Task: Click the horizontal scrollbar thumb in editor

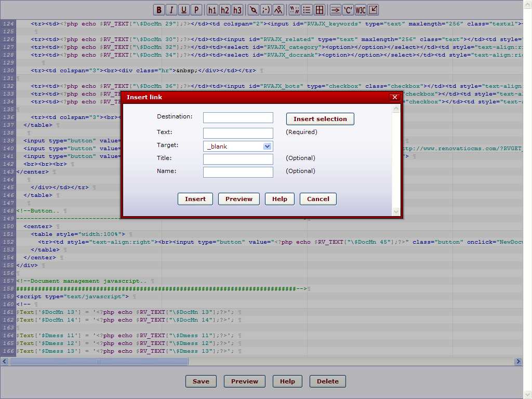Action: (98, 362)
